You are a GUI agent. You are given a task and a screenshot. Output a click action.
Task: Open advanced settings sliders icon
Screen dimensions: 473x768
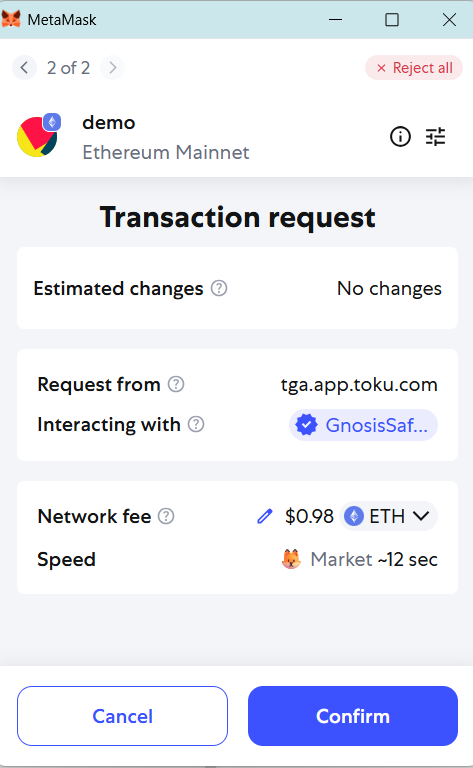pyautogui.click(x=435, y=137)
